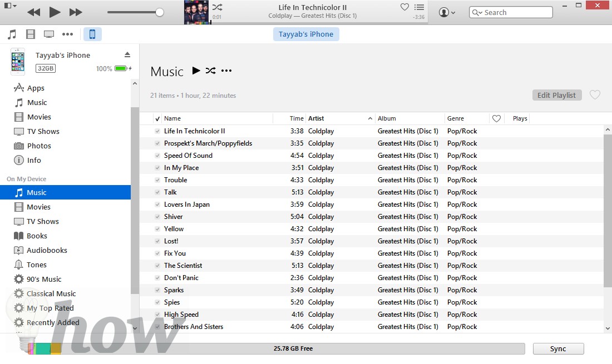Skip to next track with fast-forward button
This screenshot has width=612, height=364.
pos(76,12)
